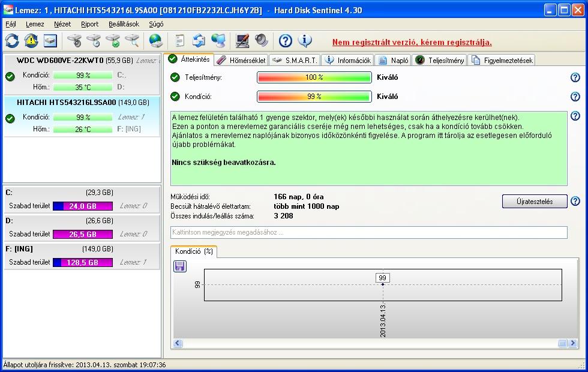Click the globe with monitors network icon

coord(218,41)
